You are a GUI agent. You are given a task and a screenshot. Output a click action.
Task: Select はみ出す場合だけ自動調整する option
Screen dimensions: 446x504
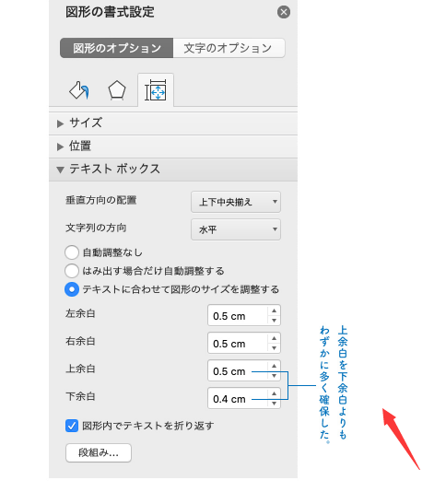click(72, 271)
